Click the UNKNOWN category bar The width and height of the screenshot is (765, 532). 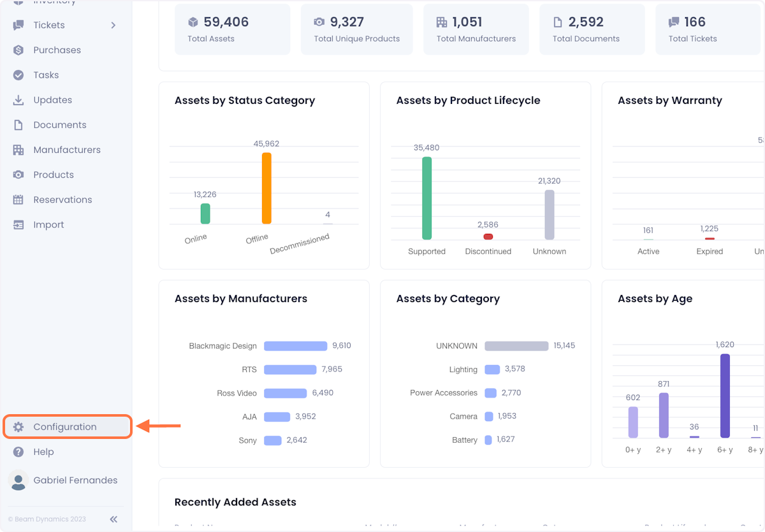click(x=516, y=346)
